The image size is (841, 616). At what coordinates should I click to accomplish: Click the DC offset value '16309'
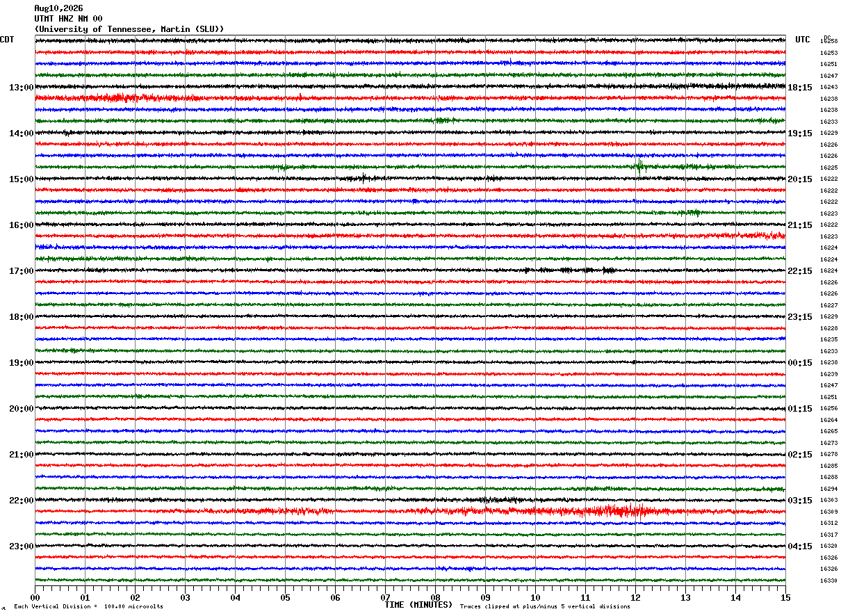coord(828,512)
